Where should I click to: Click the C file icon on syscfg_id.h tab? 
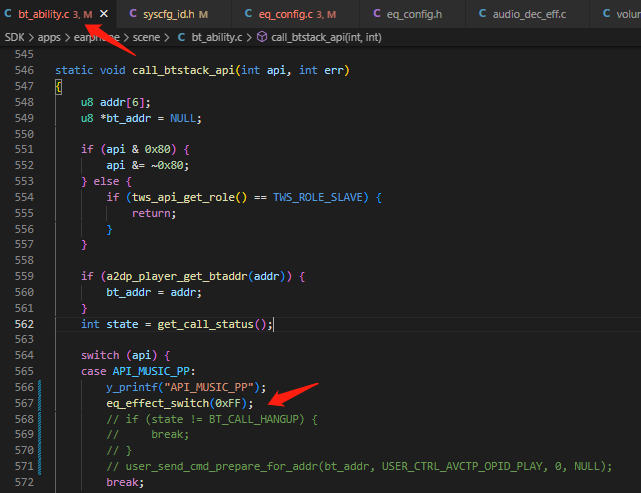pyautogui.click(x=133, y=14)
